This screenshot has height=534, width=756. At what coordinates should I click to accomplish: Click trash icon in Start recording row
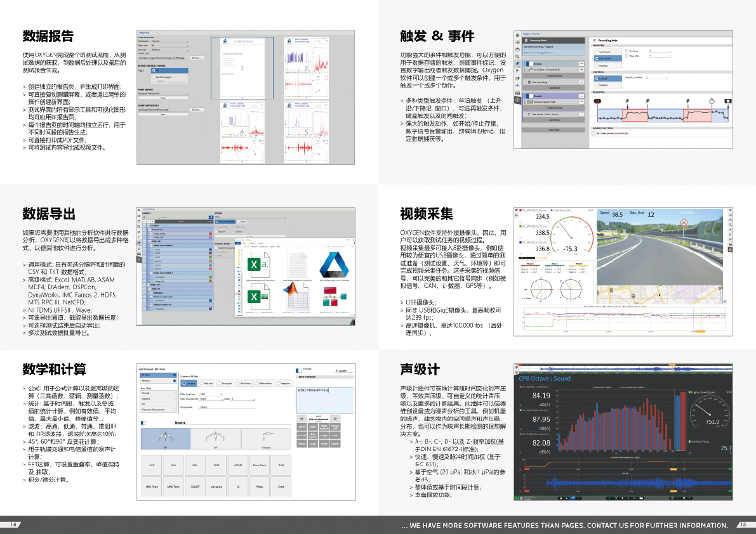[x=529, y=82]
